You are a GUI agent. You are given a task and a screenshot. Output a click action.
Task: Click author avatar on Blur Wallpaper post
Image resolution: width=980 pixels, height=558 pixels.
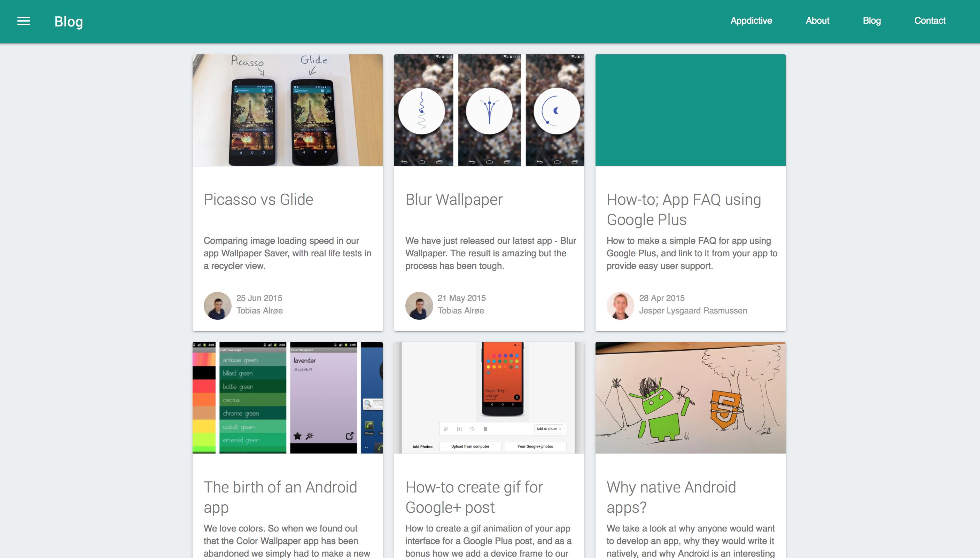(419, 305)
